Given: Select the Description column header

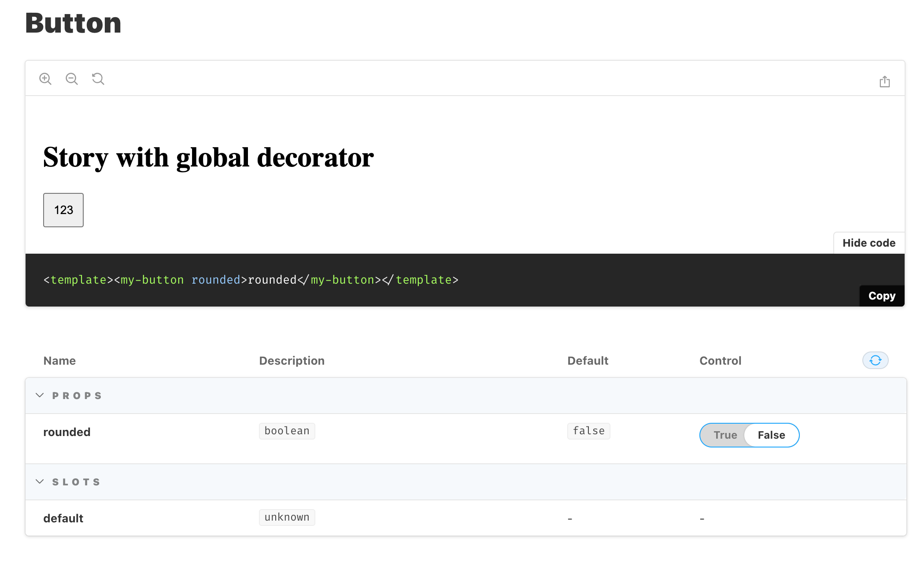Looking at the screenshot, I should coord(292,360).
